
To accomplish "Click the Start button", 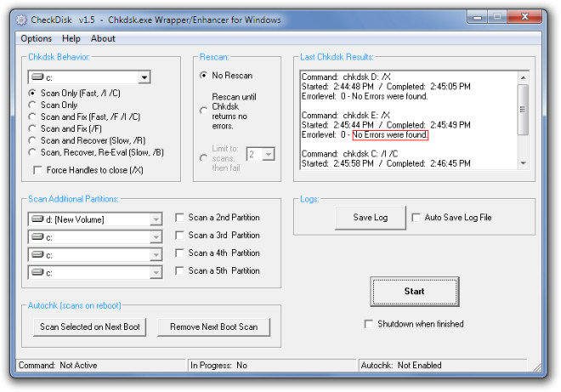I will point(415,292).
